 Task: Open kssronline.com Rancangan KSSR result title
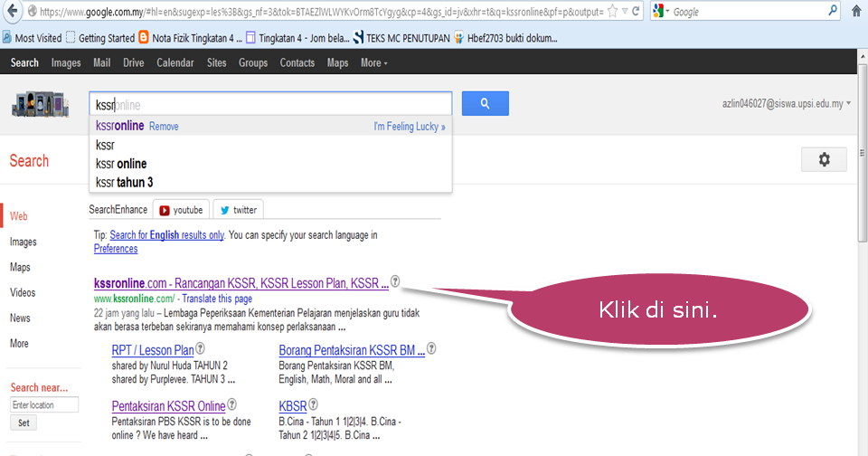pos(241,283)
